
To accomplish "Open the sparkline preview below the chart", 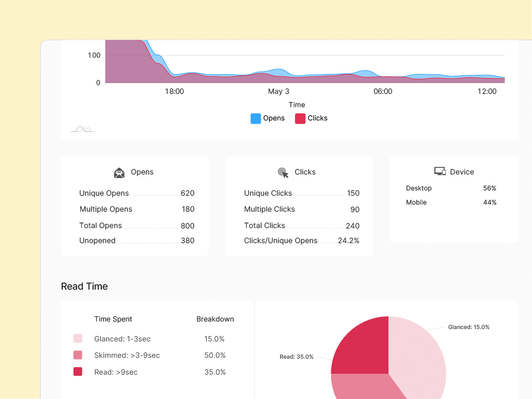I will (82, 129).
